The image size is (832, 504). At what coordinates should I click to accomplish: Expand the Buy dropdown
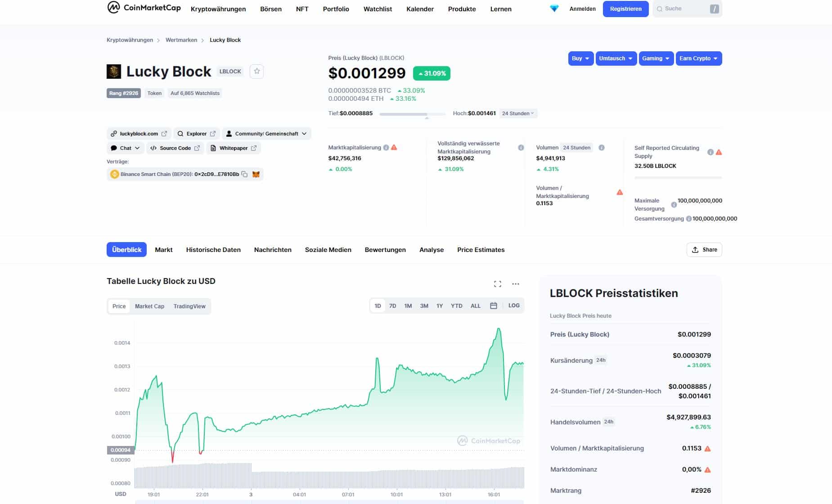click(580, 58)
